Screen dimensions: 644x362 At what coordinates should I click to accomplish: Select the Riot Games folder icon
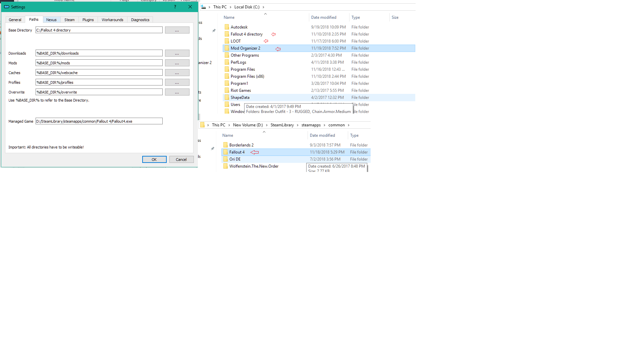coord(227,90)
